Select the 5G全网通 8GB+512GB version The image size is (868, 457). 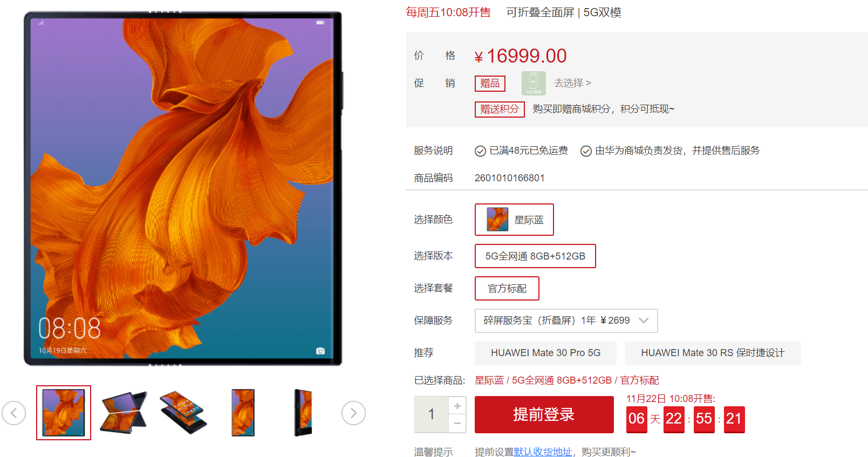point(535,256)
